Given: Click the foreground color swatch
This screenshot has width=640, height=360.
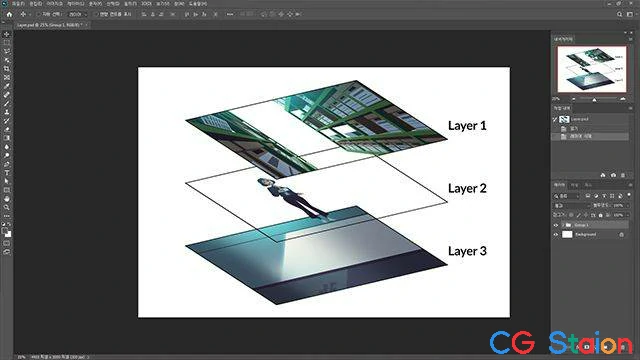Looking at the screenshot, I should [x=5, y=231].
